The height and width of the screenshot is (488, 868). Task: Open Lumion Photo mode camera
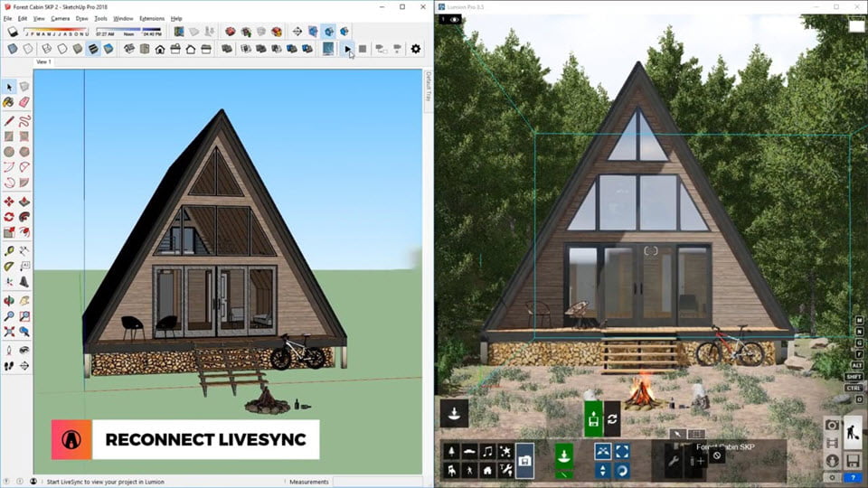[x=832, y=425]
